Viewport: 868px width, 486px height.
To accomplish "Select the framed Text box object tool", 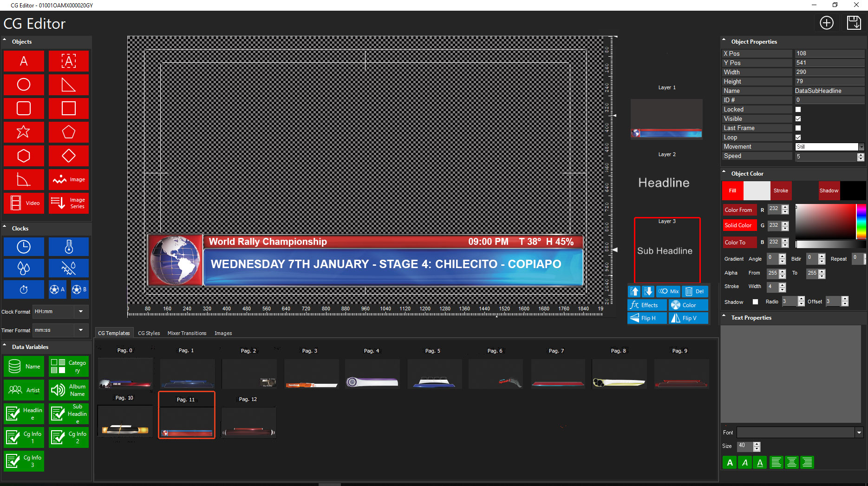I will click(69, 61).
